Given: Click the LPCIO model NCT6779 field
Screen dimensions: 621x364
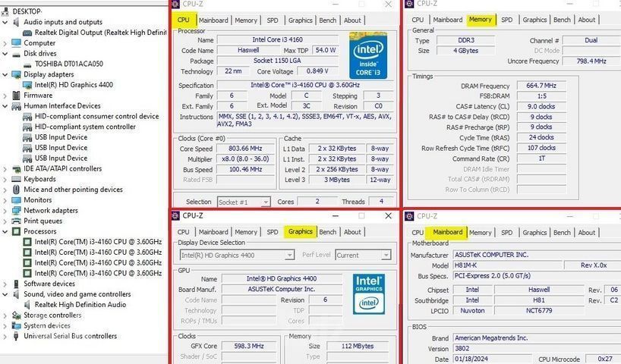Looking at the screenshot, I should coord(539,311).
